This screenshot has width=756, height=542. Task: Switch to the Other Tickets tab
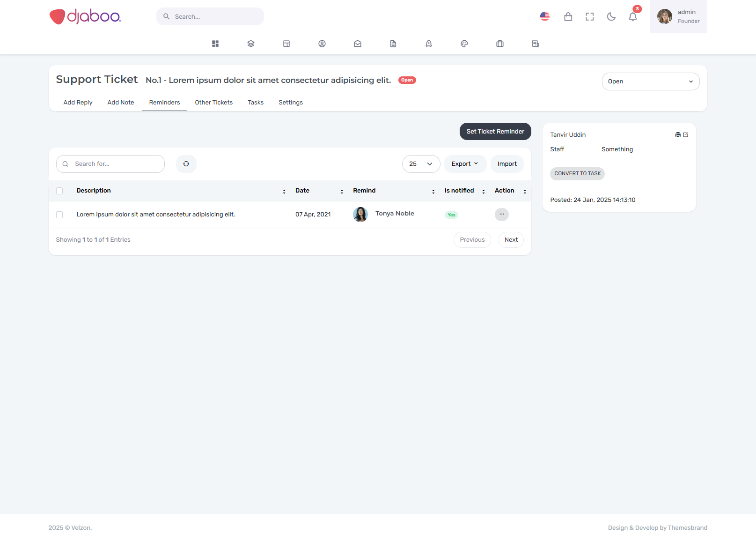tap(213, 103)
